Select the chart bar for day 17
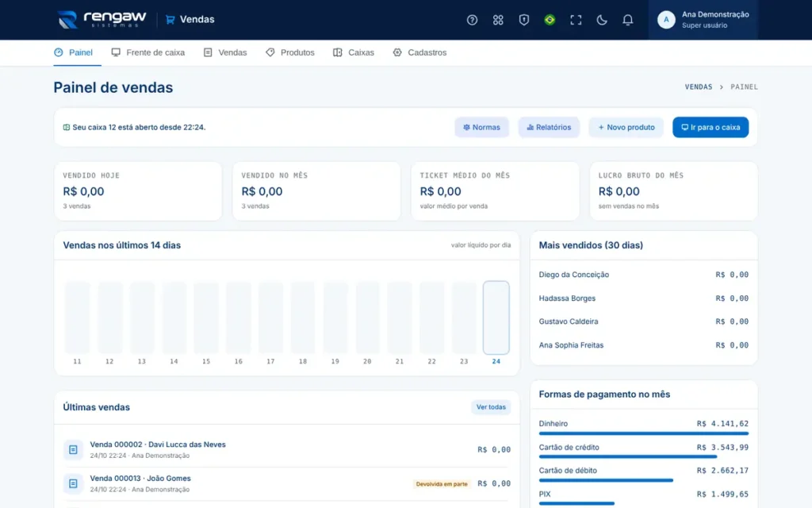Screen dimensions: 812x508 (x=270, y=317)
